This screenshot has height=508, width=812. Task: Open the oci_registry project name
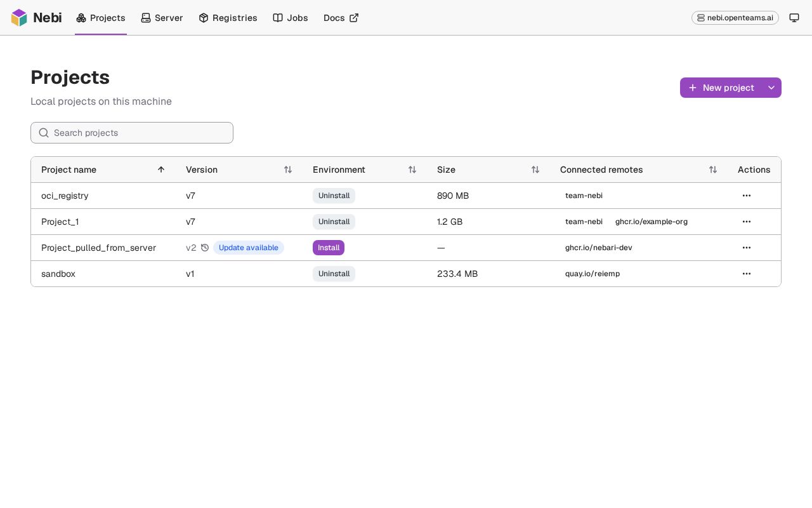65,196
